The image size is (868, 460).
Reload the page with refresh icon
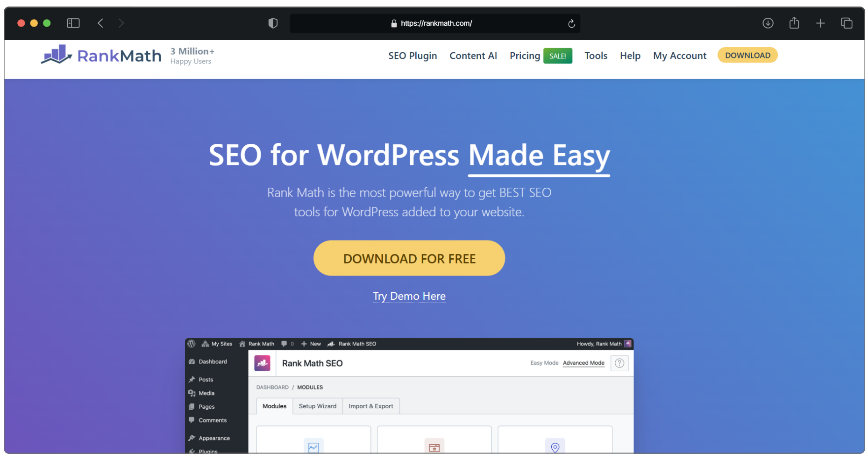tap(571, 23)
